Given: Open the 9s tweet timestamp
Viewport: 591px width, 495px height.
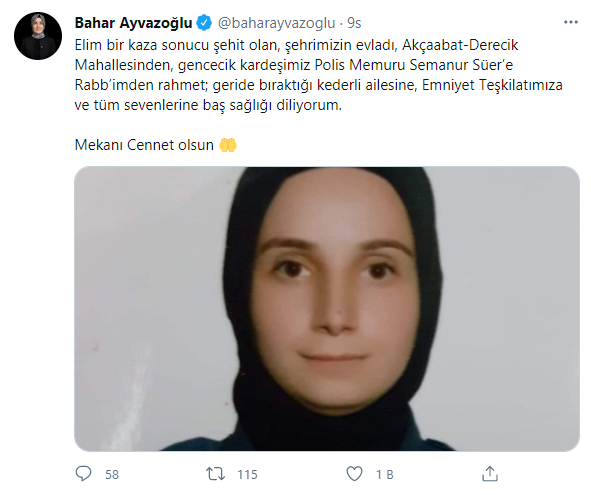Looking at the screenshot, I should point(354,23).
